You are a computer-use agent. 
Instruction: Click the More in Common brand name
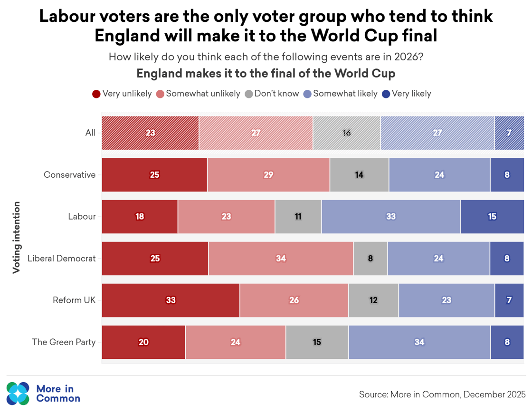click(58, 394)
